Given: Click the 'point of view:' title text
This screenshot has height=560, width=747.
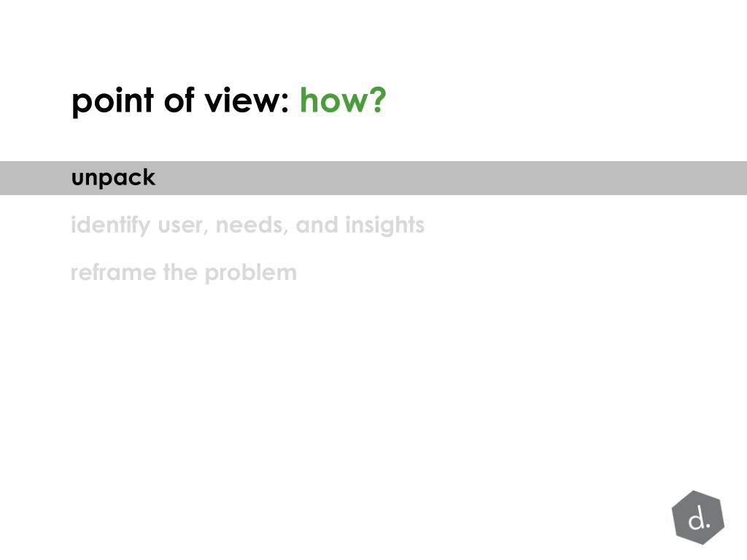Looking at the screenshot, I should pos(180,101).
